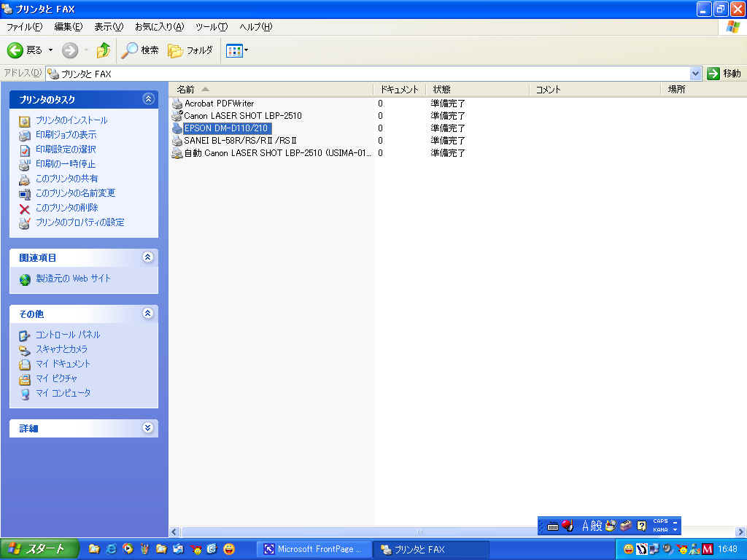
Task: Click the このプリンタの名前変更 link
Action: click(75, 192)
